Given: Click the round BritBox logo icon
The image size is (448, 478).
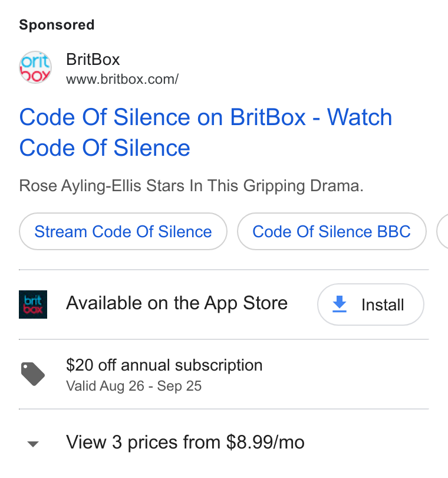Looking at the screenshot, I should 35,67.
